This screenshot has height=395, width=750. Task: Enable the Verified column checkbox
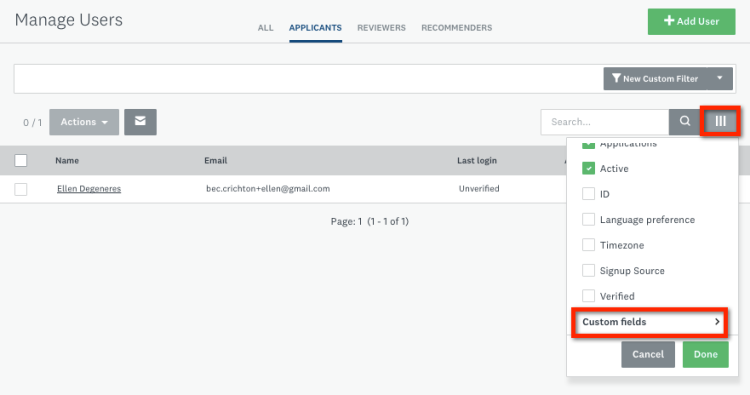(x=588, y=296)
